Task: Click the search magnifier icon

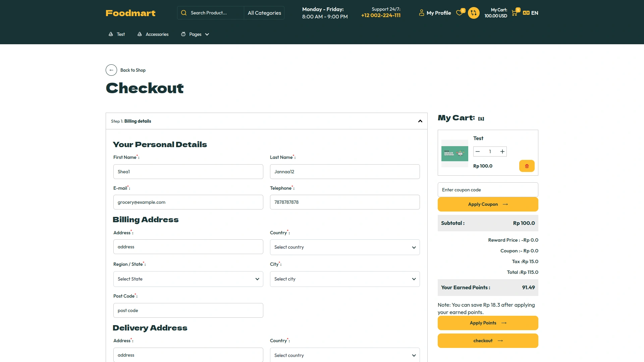Action: pos(184,13)
